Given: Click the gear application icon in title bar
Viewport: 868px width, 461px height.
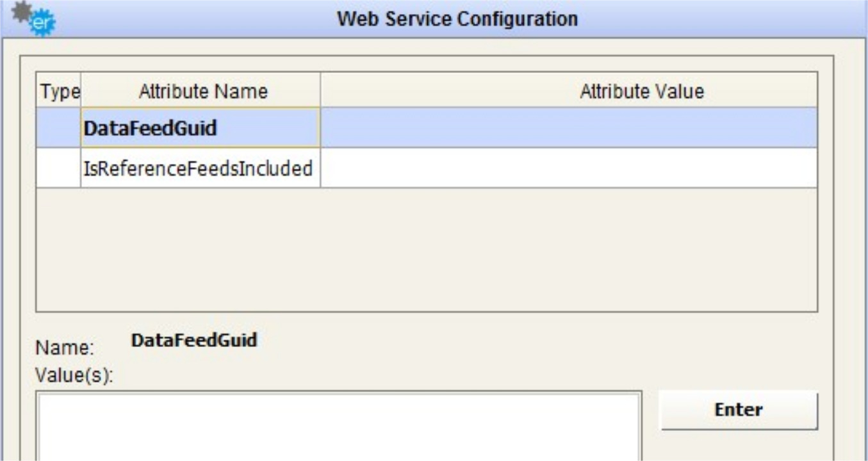Looking at the screenshot, I should pos(33,19).
